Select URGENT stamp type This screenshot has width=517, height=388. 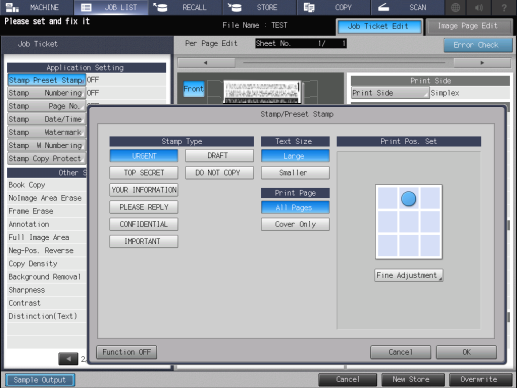coord(144,156)
